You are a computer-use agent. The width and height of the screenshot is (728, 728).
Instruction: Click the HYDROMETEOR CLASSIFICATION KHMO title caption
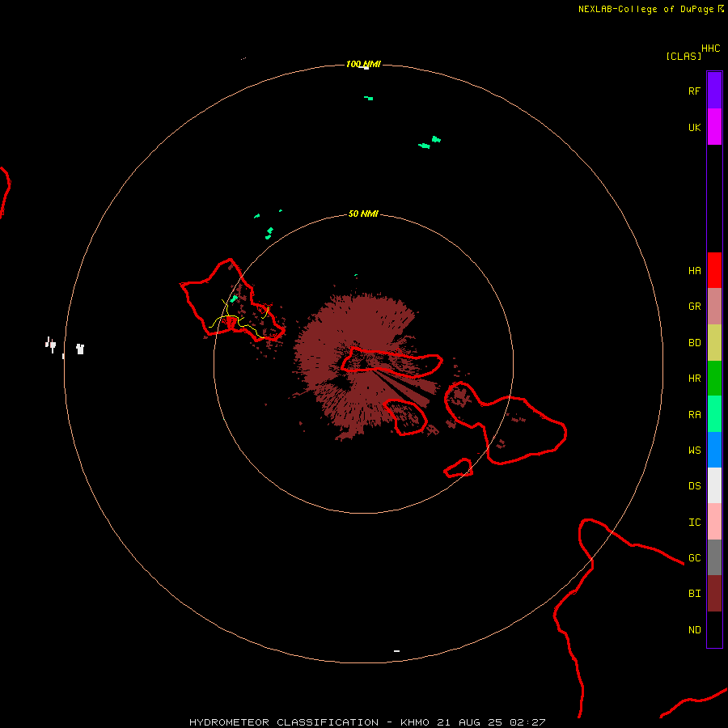(x=367, y=722)
